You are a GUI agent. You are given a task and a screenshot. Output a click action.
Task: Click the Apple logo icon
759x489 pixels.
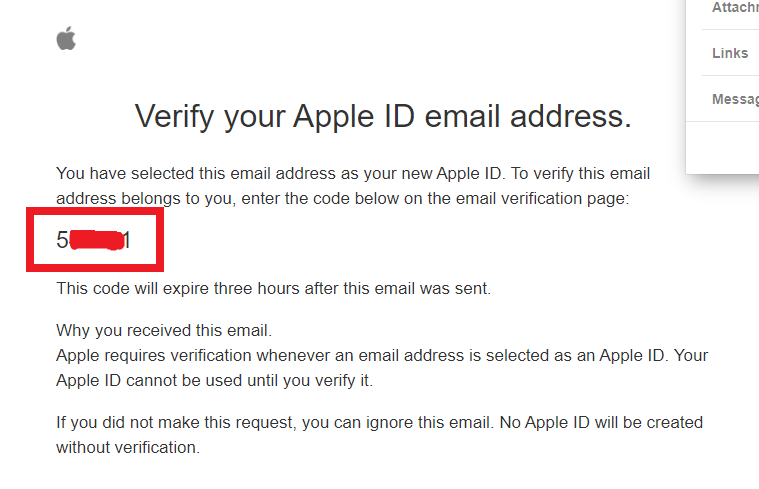coord(66,39)
